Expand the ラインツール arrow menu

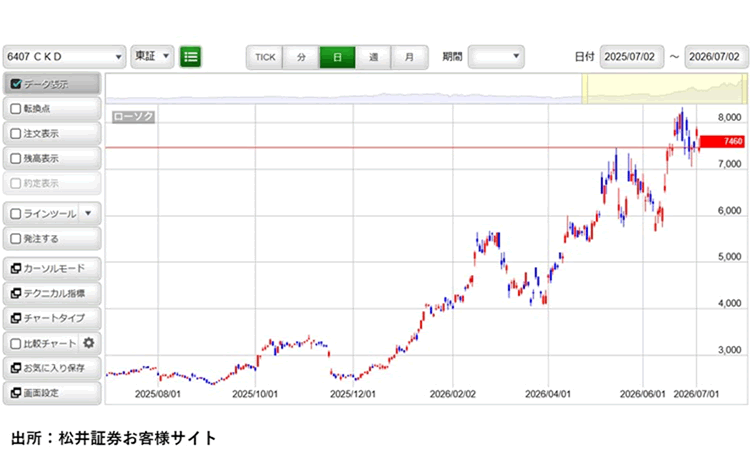click(88, 213)
